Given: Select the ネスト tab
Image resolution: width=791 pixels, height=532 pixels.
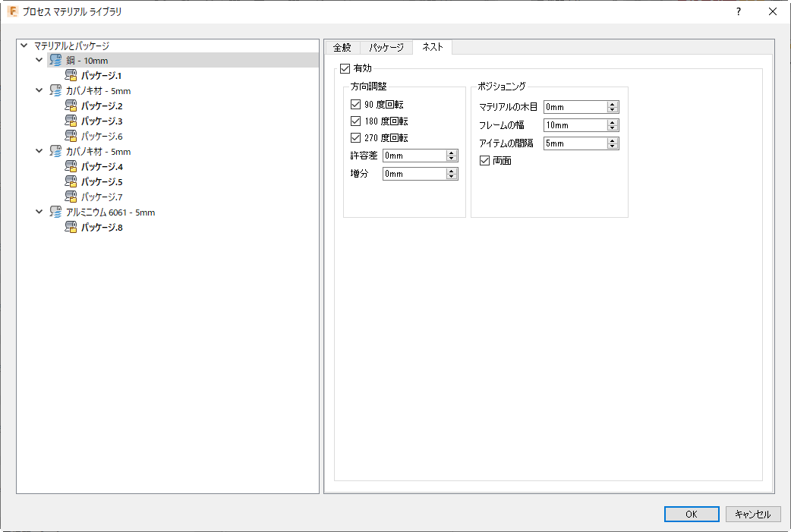Looking at the screenshot, I should tap(433, 47).
